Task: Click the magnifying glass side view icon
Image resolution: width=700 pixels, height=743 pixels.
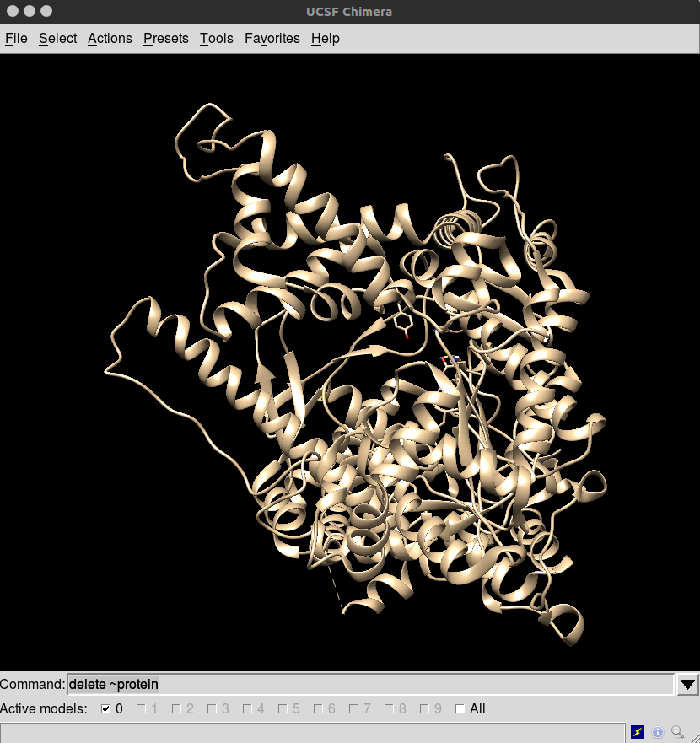Action: tap(677, 732)
